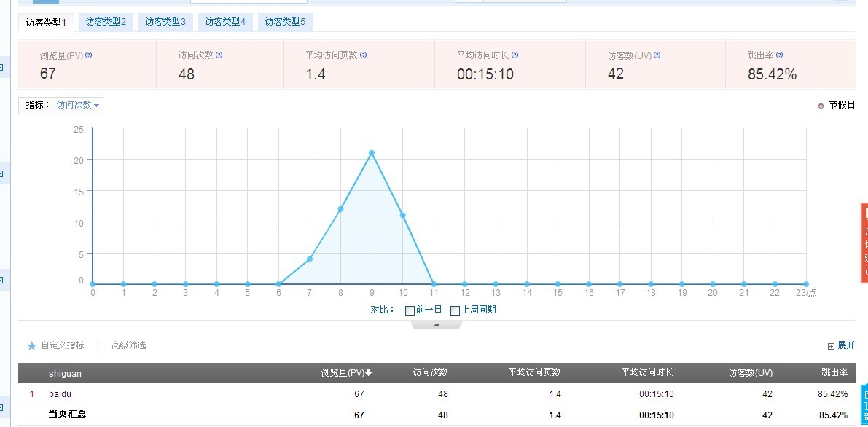Screen dimensions: 868x427
Task: Open 高级筛选 advanced filter link
Action: (x=128, y=345)
